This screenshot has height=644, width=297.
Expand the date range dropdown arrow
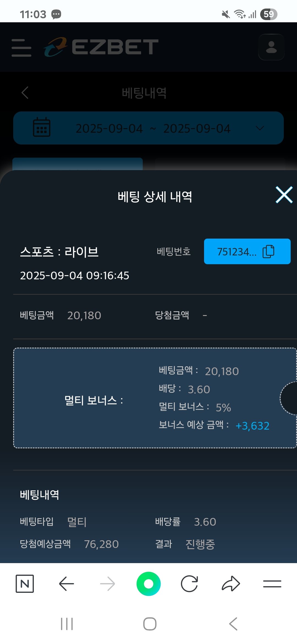pos(260,128)
